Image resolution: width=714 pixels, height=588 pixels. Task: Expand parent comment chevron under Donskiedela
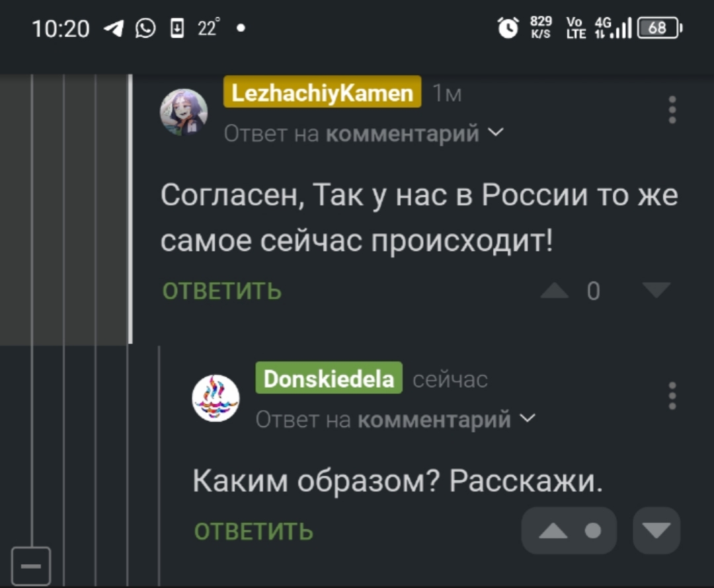tap(528, 418)
